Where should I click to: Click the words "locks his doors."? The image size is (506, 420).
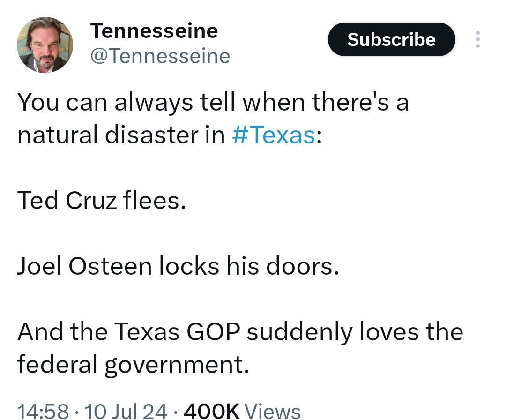click(x=248, y=266)
